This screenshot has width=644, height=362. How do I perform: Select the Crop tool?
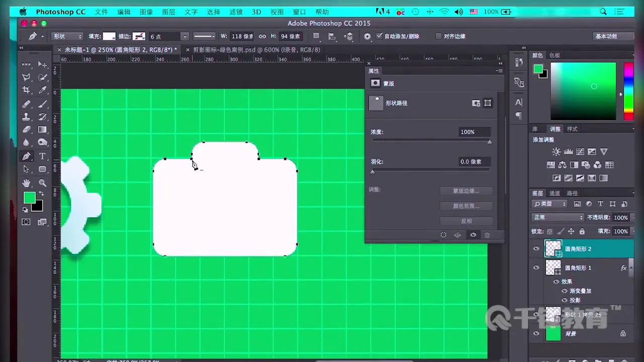coord(27,90)
